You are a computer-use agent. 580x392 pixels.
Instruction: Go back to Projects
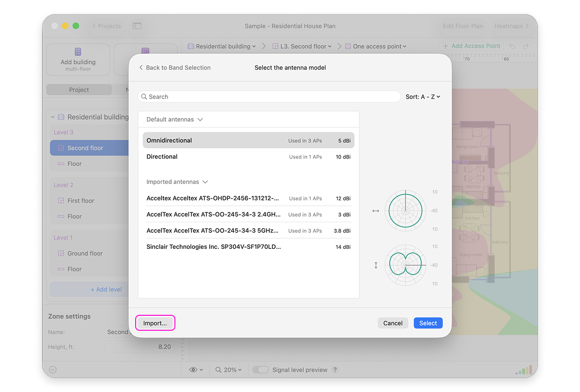click(x=106, y=26)
